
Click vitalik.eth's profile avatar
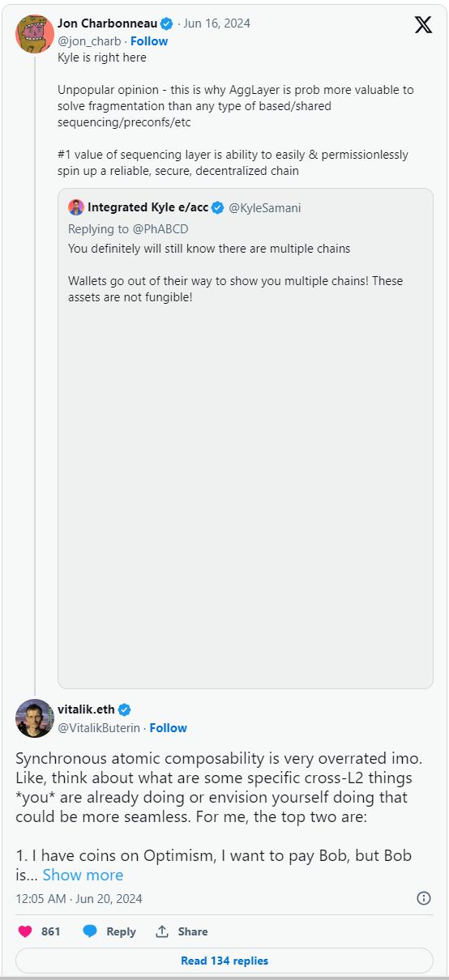(x=35, y=718)
